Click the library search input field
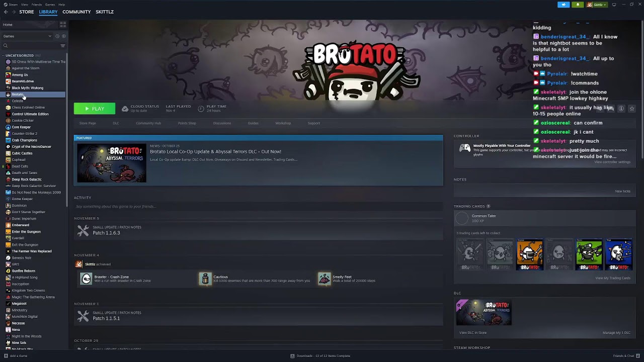 pyautogui.click(x=33, y=46)
